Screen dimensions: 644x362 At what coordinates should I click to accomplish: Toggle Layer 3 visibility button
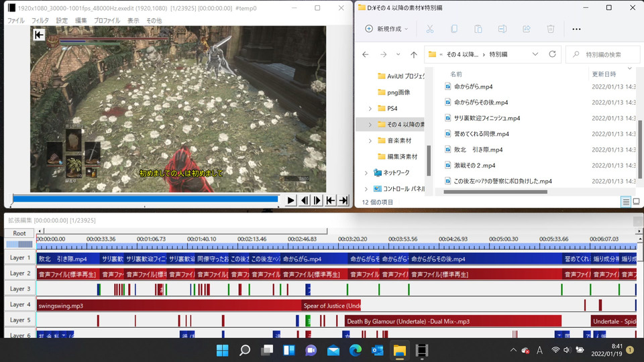coord(20,289)
